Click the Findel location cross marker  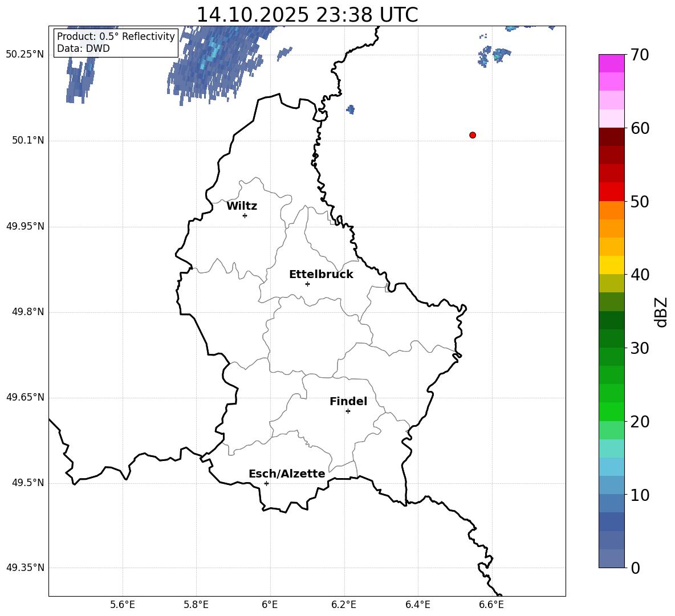[x=348, y=411]
